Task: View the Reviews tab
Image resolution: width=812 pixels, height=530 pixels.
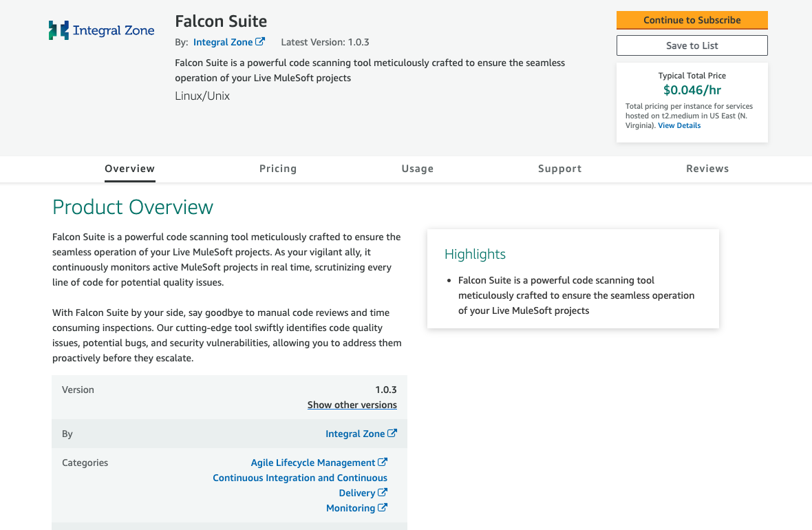Action: click(x=707, y=169)
